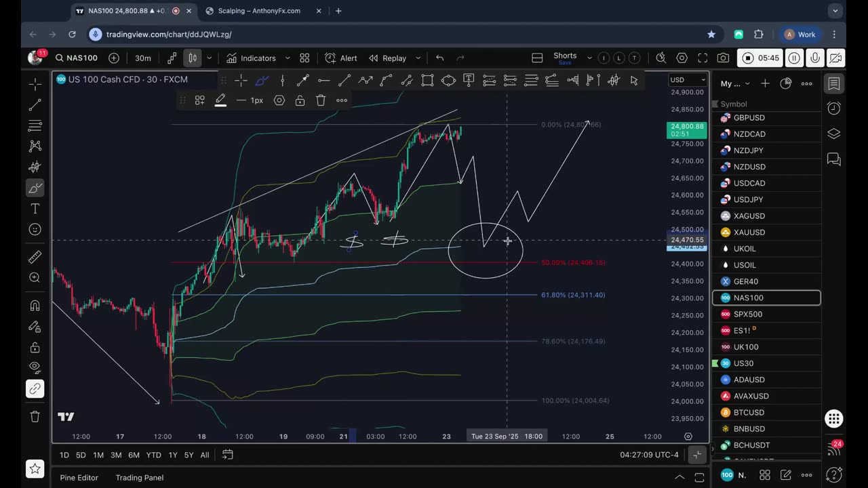Open quick search icon in top toolbar
868x488 pixels.
[x=661, y=58]
